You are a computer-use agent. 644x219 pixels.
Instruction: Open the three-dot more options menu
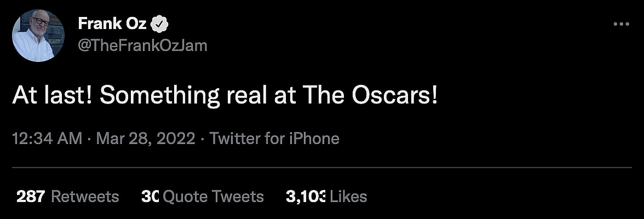tap(621, 25)
